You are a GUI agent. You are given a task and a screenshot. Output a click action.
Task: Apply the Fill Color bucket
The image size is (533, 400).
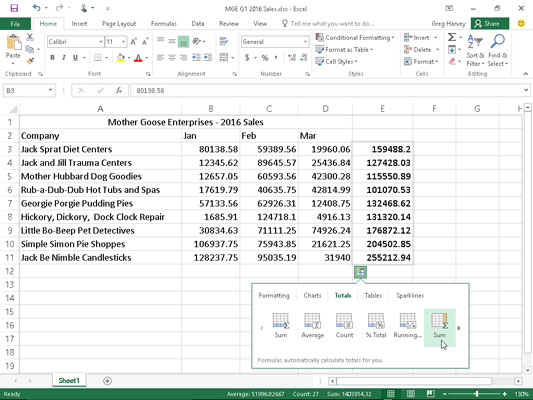tap(120, 58)
